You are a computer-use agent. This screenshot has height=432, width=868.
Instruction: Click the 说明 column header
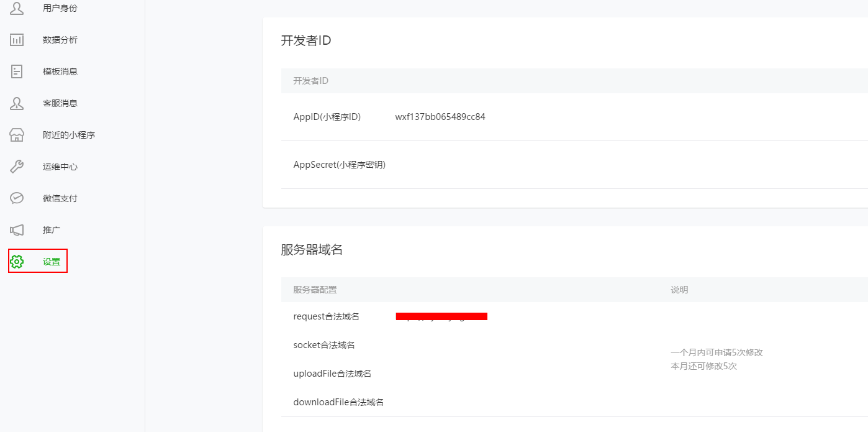coord(679,290)
